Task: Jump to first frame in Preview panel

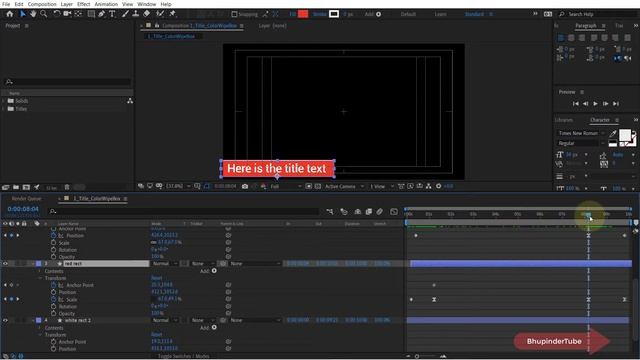Action: [x=576, y=104]
